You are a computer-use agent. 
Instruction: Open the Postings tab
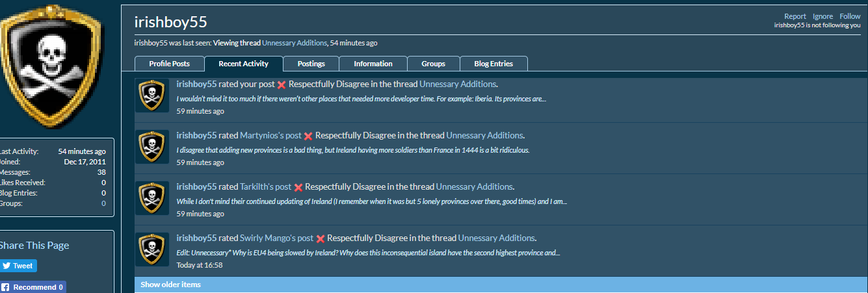coord(311,64)
